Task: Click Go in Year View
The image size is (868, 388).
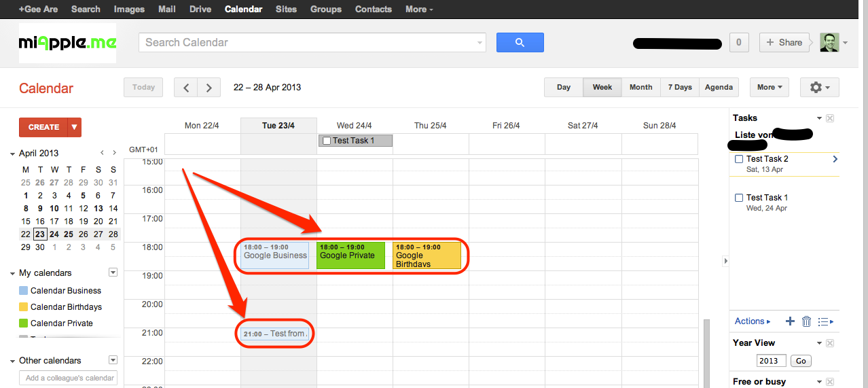Action: coord(801,361)
